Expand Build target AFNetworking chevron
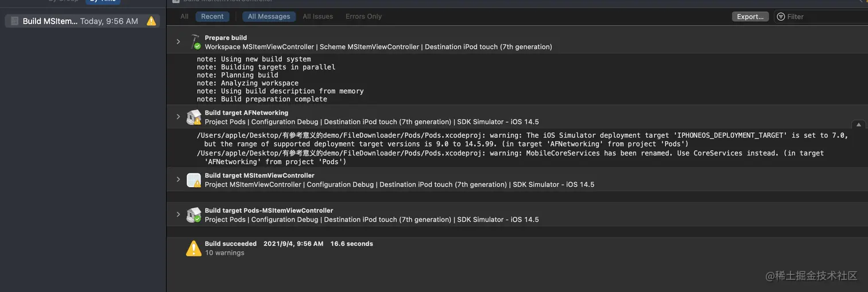The width and height of the screenshot is (868, 292). tap(178, 117)
